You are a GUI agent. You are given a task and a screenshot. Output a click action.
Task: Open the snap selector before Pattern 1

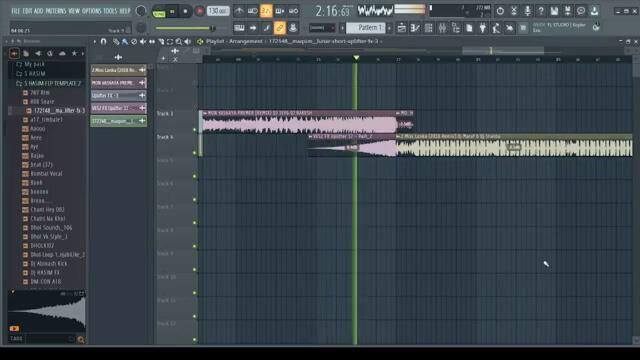[x=322, y=28]
